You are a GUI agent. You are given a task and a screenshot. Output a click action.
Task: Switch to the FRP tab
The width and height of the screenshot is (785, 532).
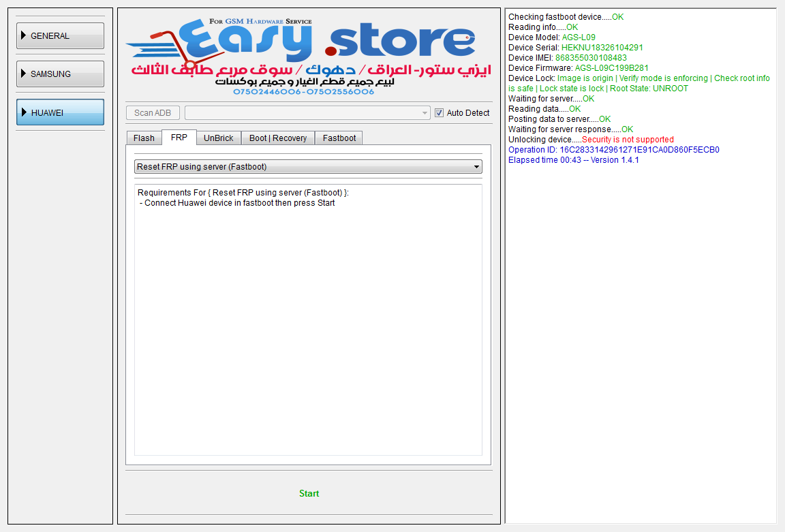[x=179, y=137]
